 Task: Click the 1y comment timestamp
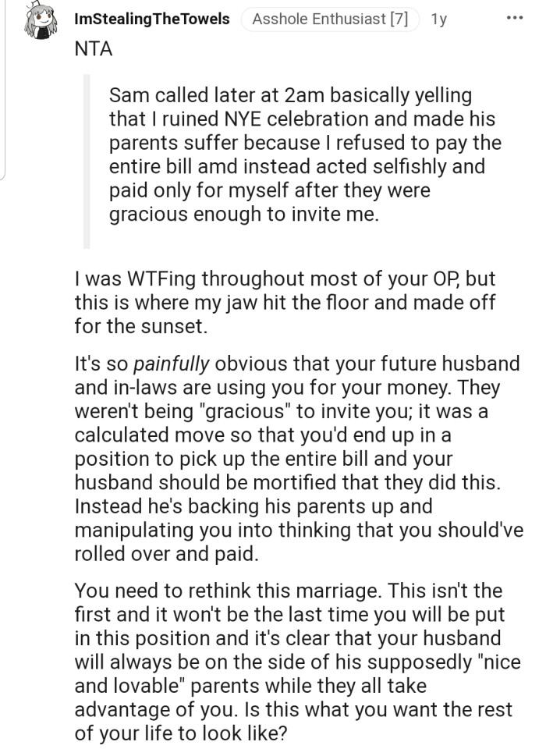[439, 19]
